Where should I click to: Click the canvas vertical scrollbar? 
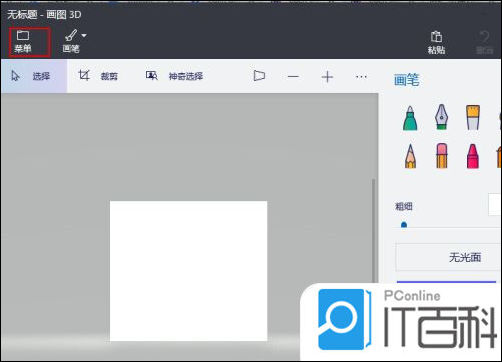tap(373, 230)
